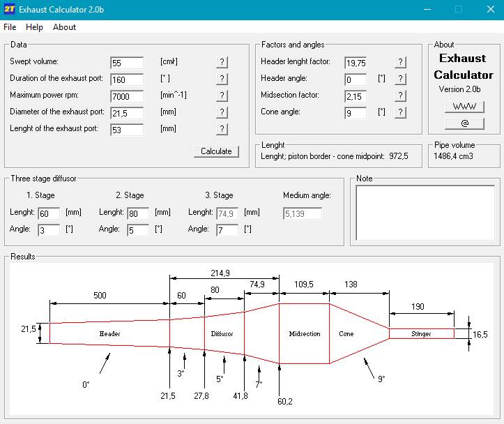
Task: Click the 500 header length dimension
Action: (x=100, y=296)
